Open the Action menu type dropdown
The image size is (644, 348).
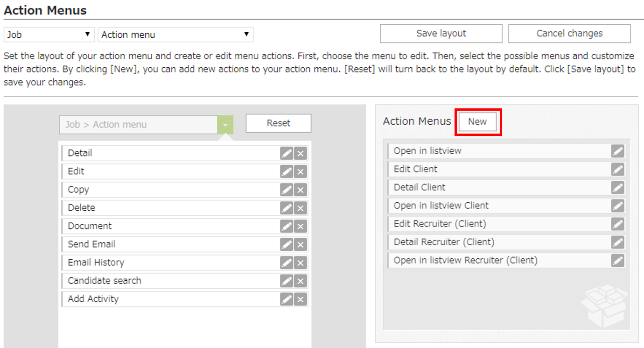tap(175, 34)
